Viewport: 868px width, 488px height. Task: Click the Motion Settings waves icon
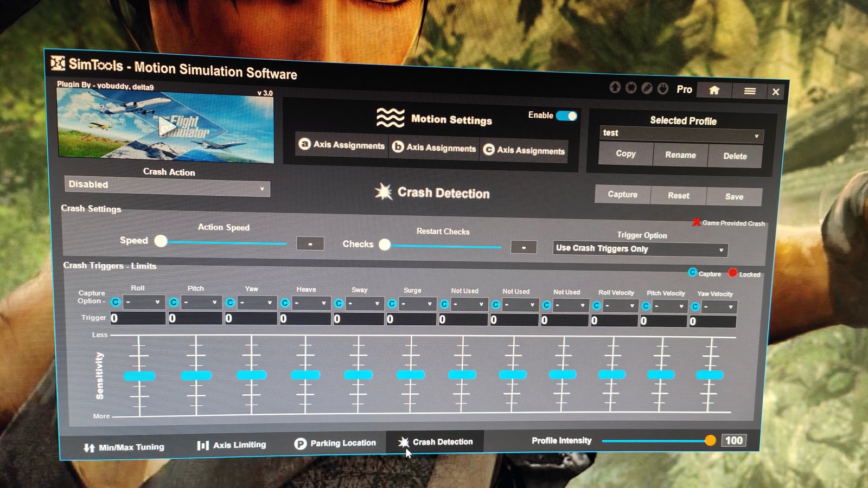point(391,117)
